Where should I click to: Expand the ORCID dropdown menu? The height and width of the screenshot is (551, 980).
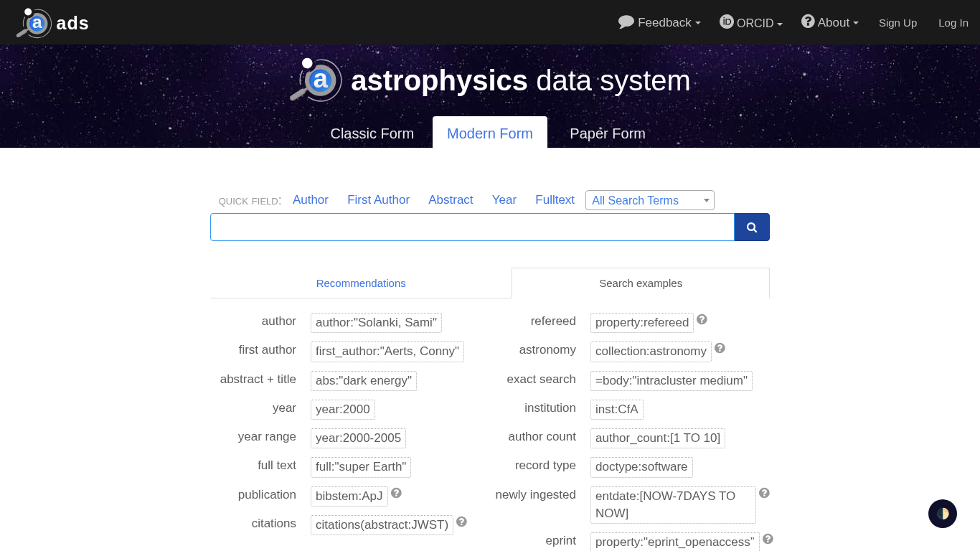coord(751,23)
